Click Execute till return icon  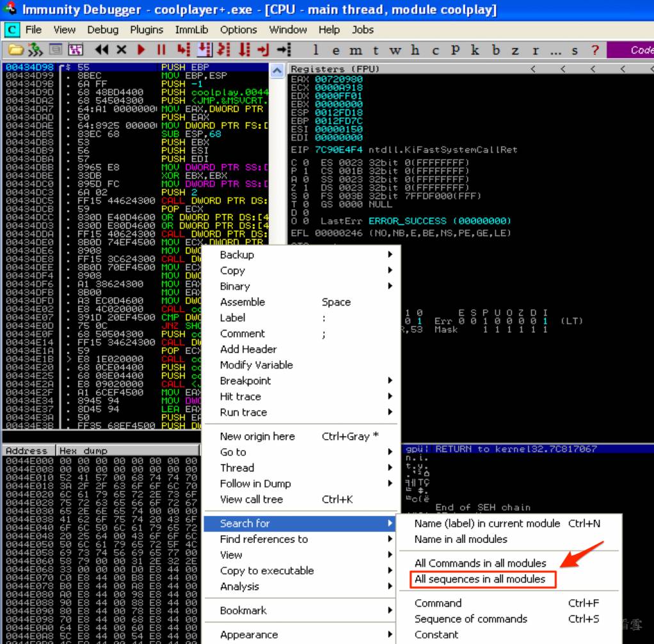click(263, 50)
